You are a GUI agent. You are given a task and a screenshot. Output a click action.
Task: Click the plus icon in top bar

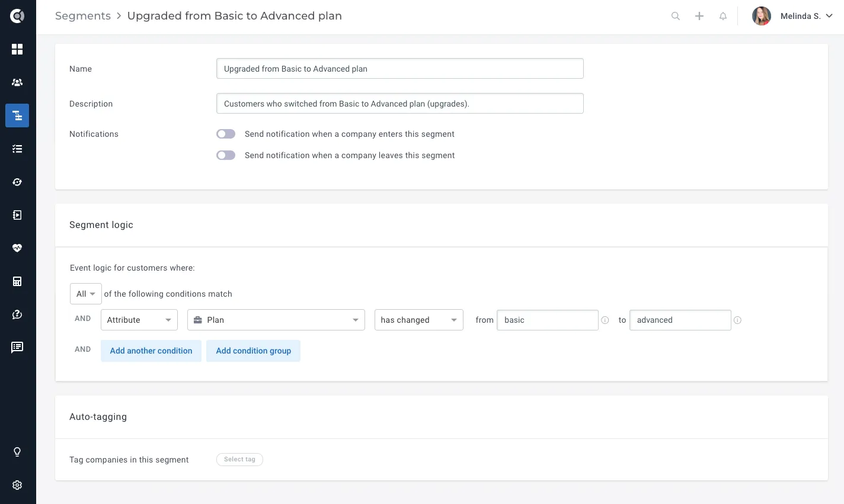[699, 16]
